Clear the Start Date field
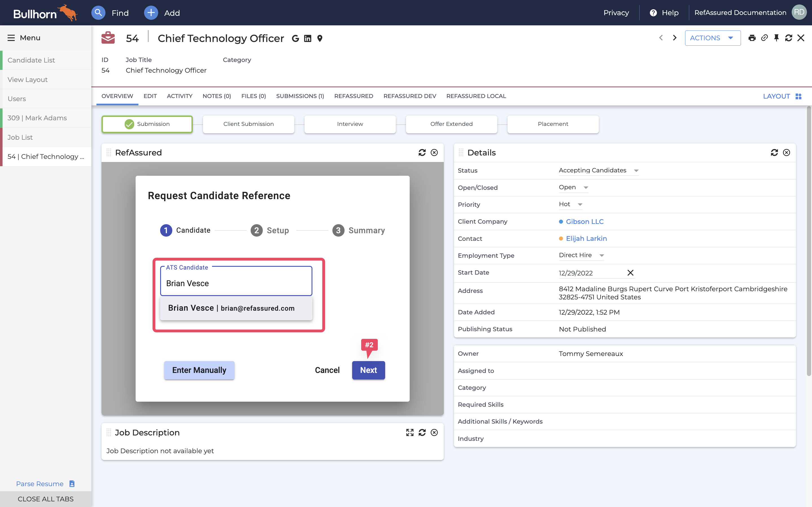This screenshot has width=812, height=507. click(x=630, y=273)
